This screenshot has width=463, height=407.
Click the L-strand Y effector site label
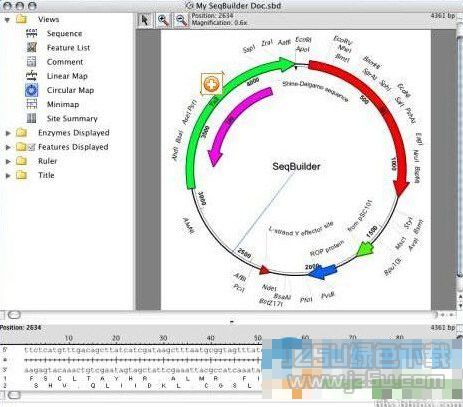pos(301,229)
